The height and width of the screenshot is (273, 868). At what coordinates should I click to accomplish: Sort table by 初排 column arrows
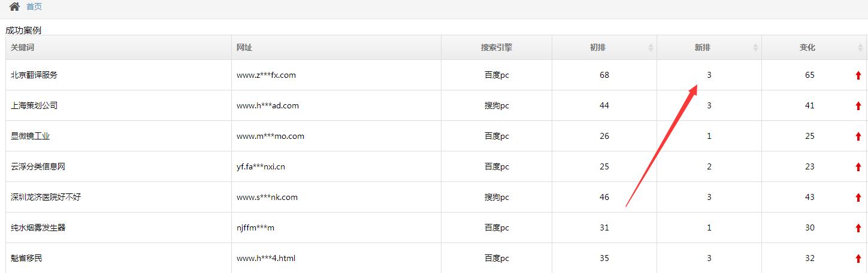pos(651,48)
